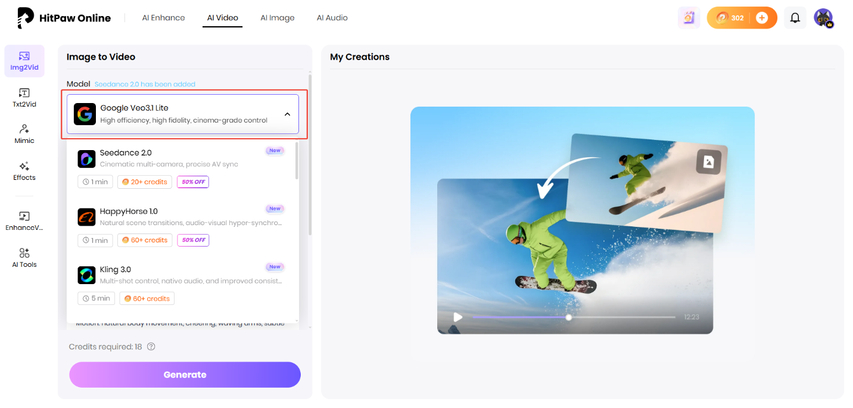Image resolution: width=853 pixels, height=408 pixels.
Task: Switch to the AI Enhance tab
Action: click(163, 18)
